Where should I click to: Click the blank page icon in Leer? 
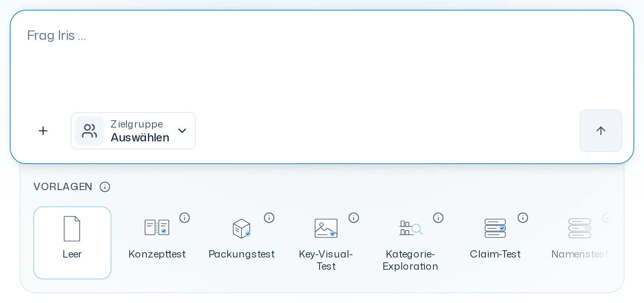72,229
